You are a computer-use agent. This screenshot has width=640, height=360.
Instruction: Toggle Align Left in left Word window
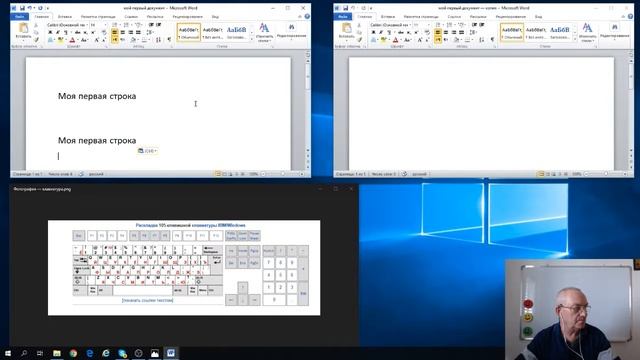115,32
